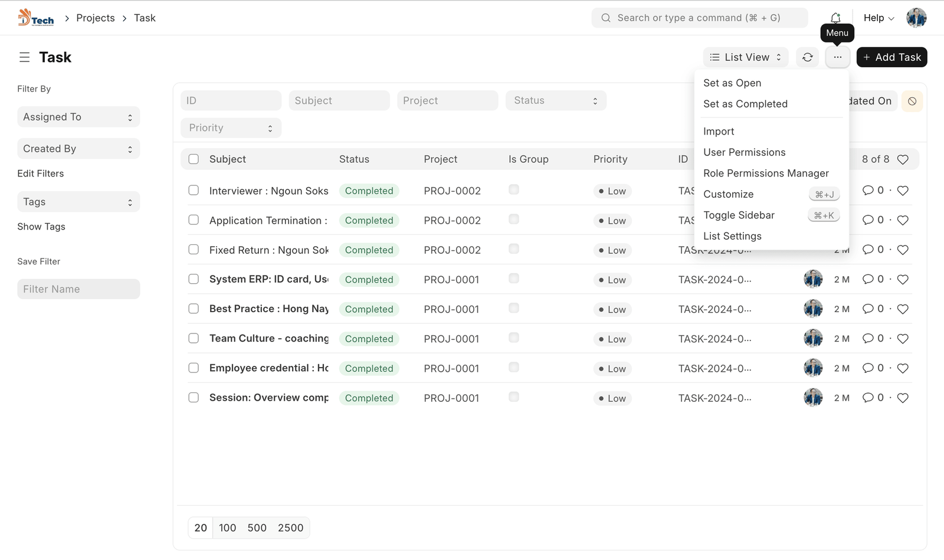Viewport: 944px width, 560px height.
Task: Open the Priority filter dropdown
Action: coord(231,128)
